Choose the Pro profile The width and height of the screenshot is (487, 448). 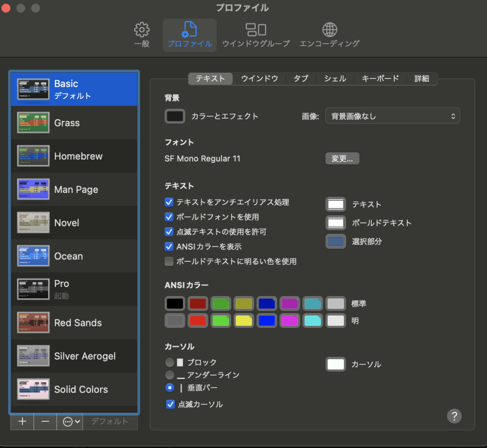(x=74, y=289)
